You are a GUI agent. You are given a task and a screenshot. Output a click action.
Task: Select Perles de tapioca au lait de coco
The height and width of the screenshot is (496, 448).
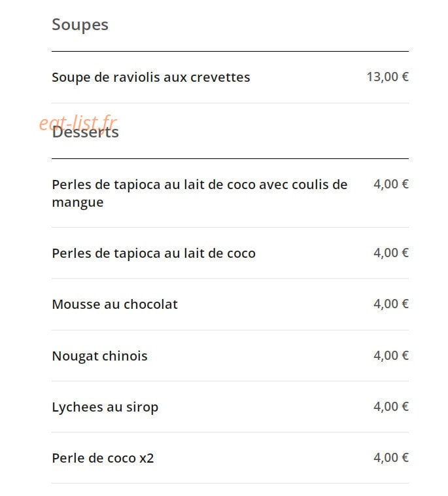coord(154,253)
